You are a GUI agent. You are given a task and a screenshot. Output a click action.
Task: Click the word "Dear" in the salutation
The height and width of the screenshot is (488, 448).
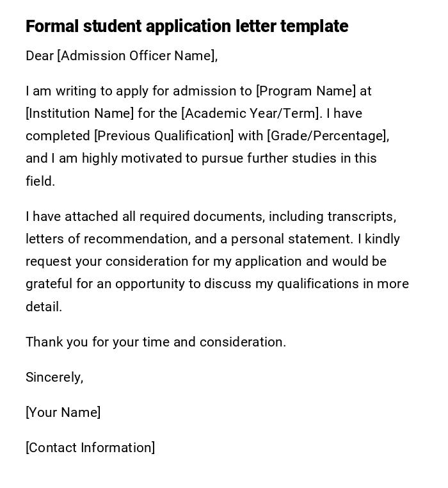click(x=40, y=56)
